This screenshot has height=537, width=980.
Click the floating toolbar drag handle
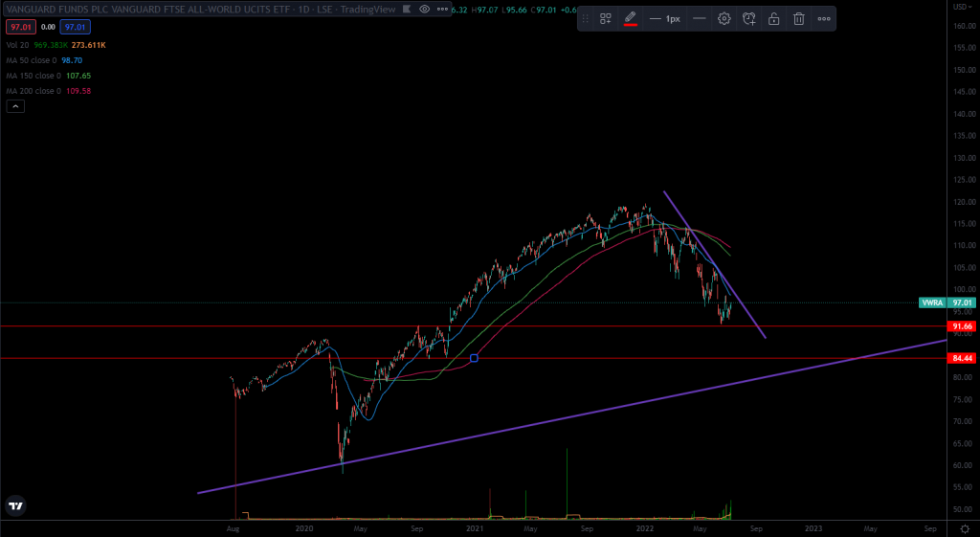[x=586, y=19]
